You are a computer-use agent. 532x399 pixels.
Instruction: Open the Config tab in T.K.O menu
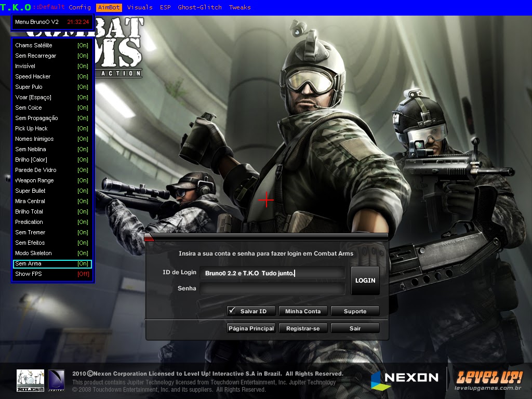click(x=79, y=7)
